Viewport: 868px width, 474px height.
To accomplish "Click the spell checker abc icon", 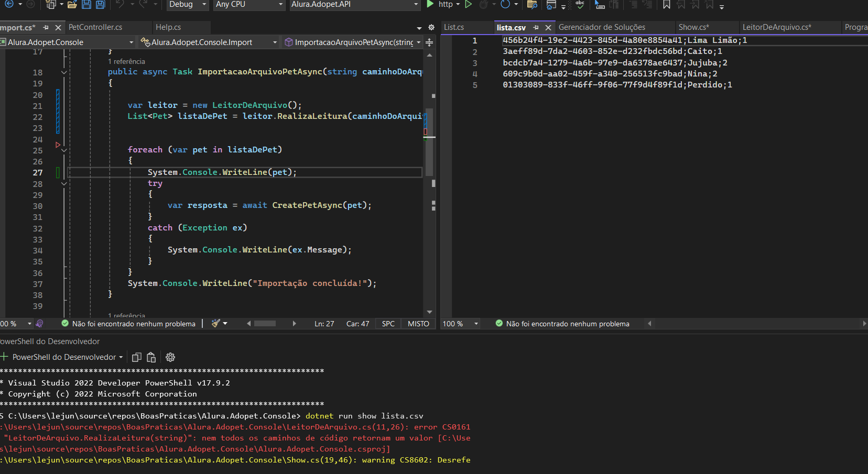I will [580, 4].
